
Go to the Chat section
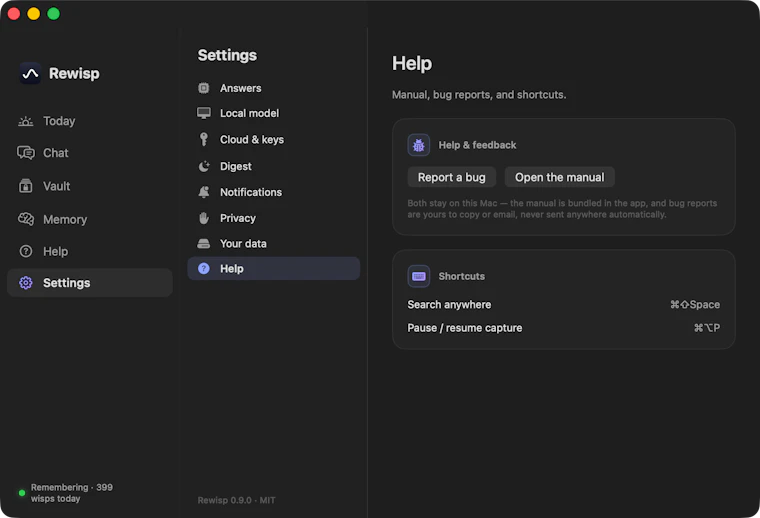[x=90, y=153]
